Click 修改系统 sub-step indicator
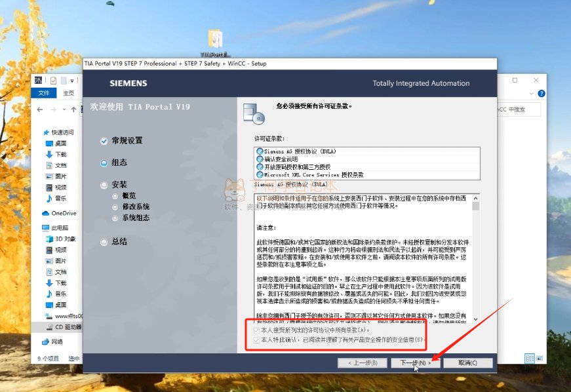Viewport: 571px width, 392px height. [115, 207]
